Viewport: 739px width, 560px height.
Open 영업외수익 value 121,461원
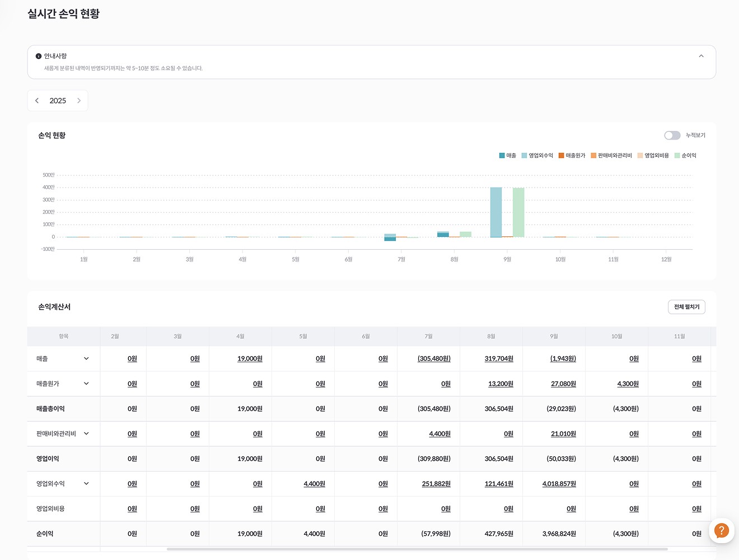tap(499, 483)
